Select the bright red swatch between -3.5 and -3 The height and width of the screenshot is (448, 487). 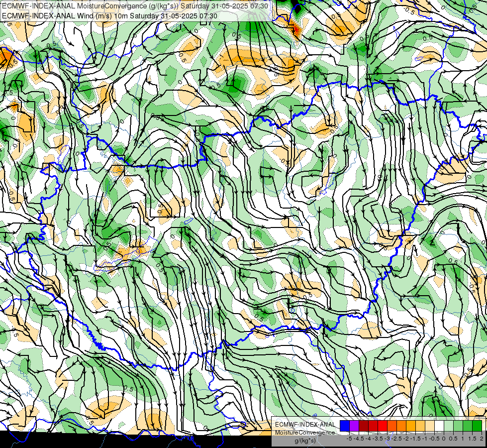click(383, 426)
